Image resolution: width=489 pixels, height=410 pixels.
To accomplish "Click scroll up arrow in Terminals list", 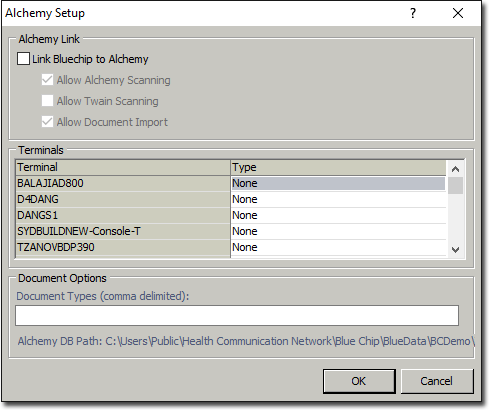I will tap(455, 169).
